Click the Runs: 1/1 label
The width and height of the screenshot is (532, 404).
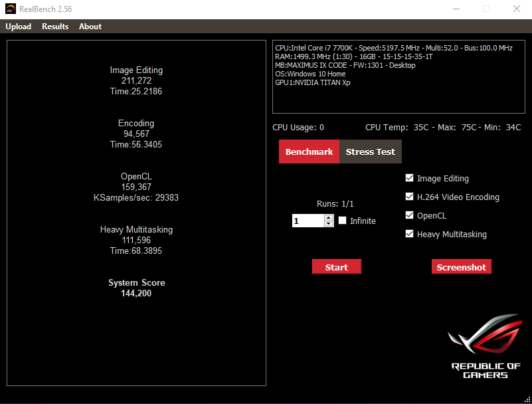335,204
